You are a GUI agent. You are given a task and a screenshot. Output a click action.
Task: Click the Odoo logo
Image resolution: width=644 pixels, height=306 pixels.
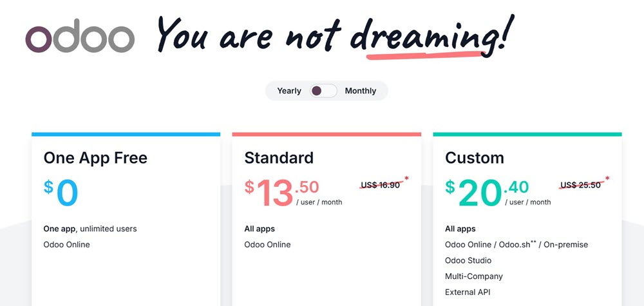(x=79, y=39)
